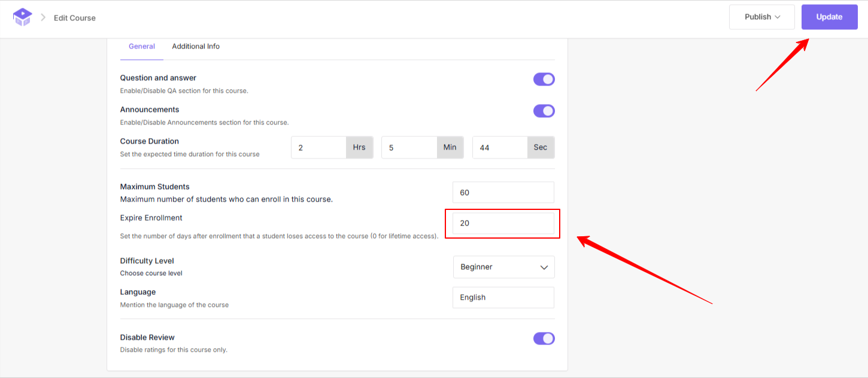
Task: Click the breadcrumb chevron beside Edit Course
Action: tap(43, 17)
